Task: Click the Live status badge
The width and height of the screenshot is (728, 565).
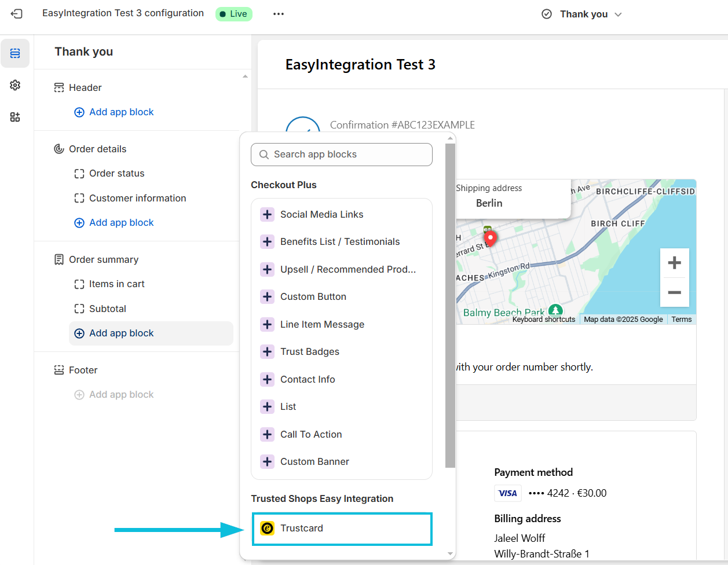Action: (x=234, y=14)
